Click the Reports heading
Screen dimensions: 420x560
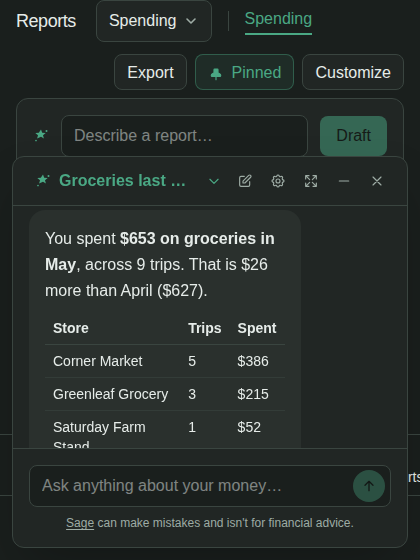[x=46, y=21]
